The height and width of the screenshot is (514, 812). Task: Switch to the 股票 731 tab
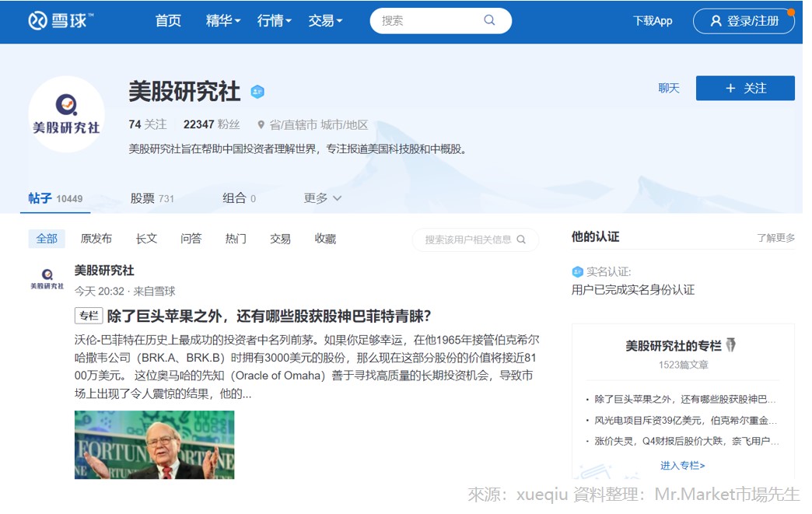tap(152, 198)
